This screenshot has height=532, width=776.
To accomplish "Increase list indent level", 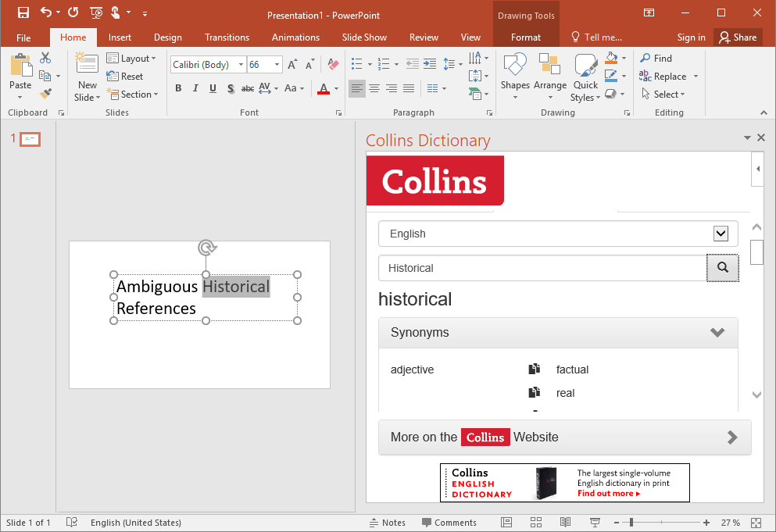I will (x=430, y=63).
